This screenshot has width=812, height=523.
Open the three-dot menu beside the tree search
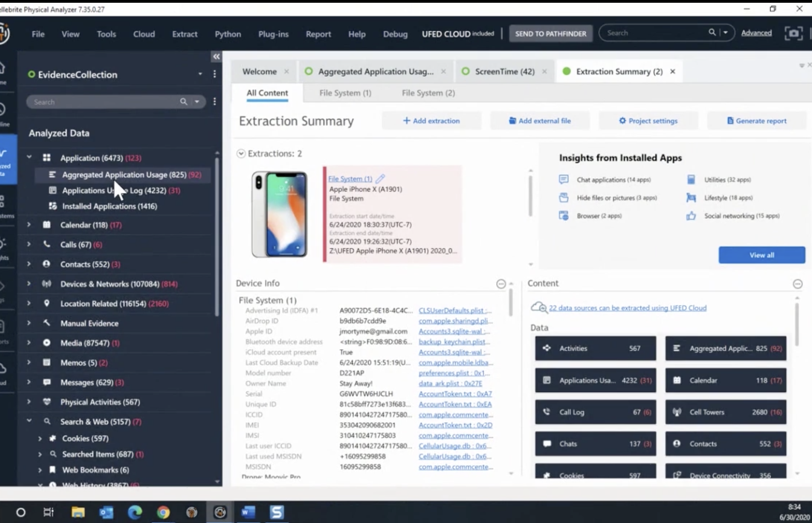point(214,102)
